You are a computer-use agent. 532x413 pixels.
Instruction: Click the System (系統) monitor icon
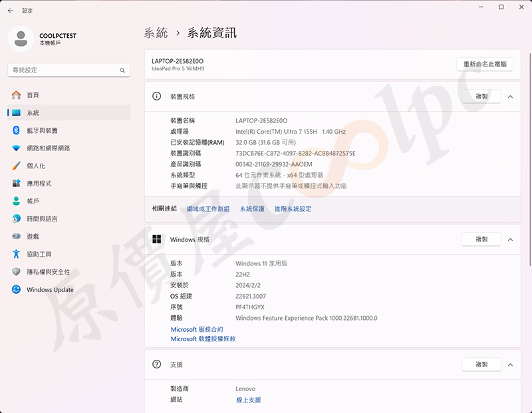(x=16, y=112)
